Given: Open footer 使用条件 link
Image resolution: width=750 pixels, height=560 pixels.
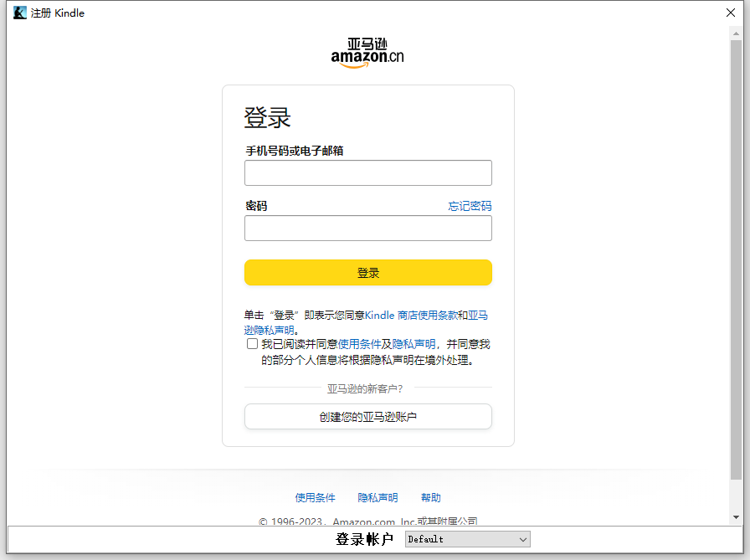Looking at the screenshot, I should [316, 498].
